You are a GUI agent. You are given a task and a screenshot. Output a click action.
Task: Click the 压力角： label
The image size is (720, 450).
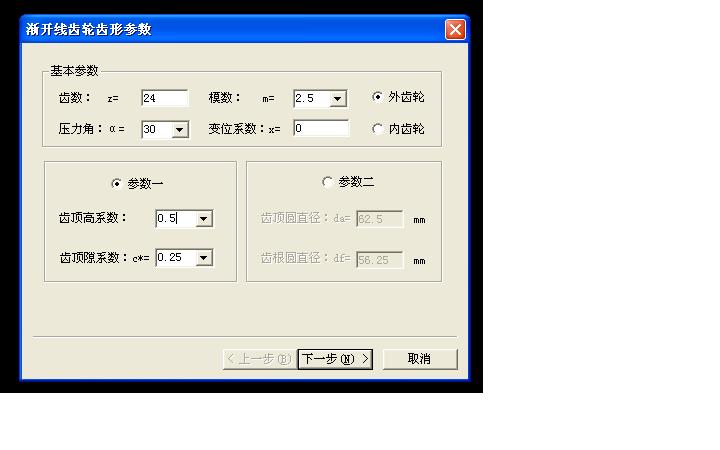click(81, 129)
